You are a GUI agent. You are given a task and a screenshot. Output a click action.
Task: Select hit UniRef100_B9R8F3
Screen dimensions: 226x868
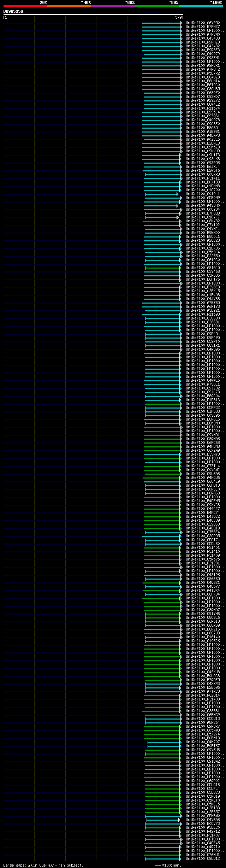click(203, 50)
